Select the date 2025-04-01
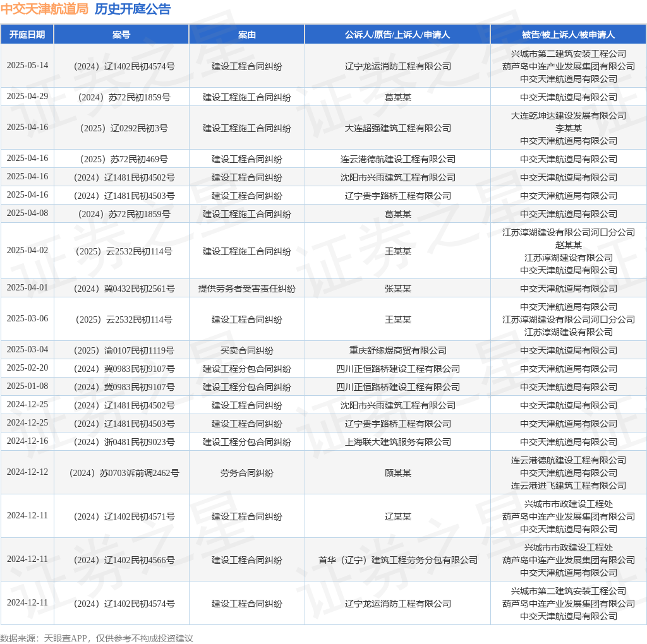 point(27,288)
